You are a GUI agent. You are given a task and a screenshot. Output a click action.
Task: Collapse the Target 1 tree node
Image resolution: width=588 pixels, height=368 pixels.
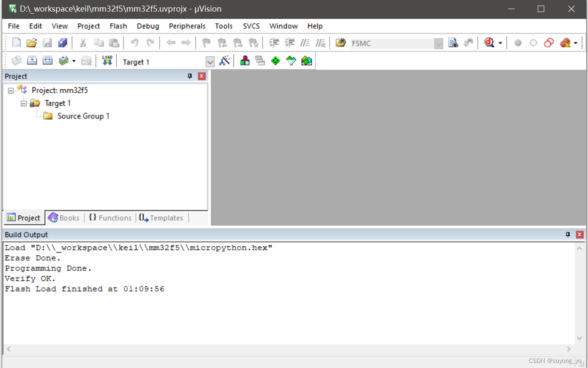24,103
